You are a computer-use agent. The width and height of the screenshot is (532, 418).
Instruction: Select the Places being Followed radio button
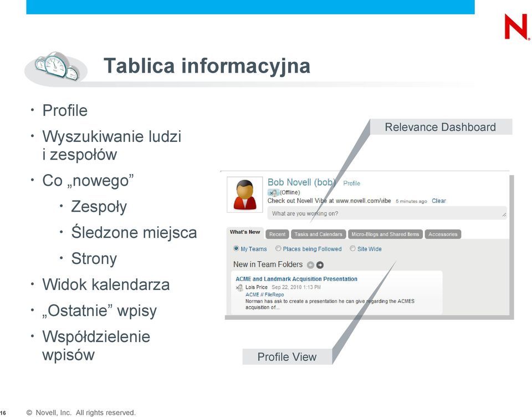point(278,248)
